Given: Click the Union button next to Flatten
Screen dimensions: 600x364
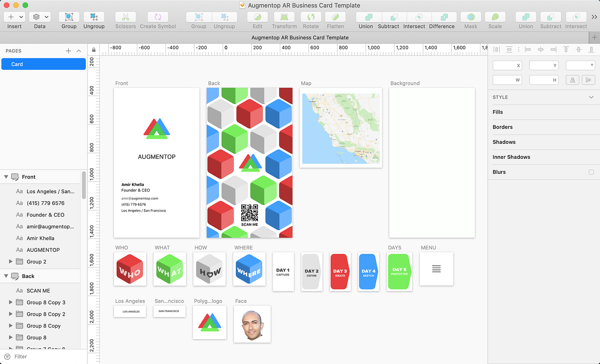Looking at the screenshot, I should click(x=369, y=17).
